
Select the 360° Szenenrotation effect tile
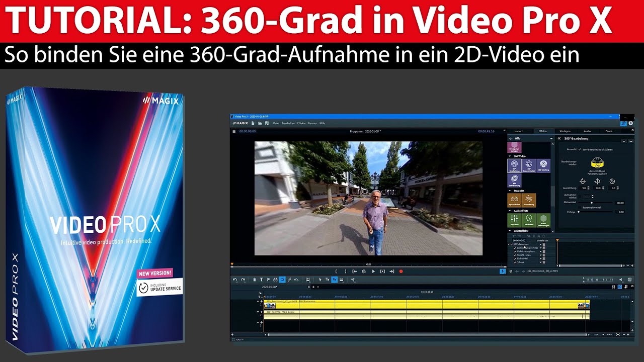tap(529, 166)
